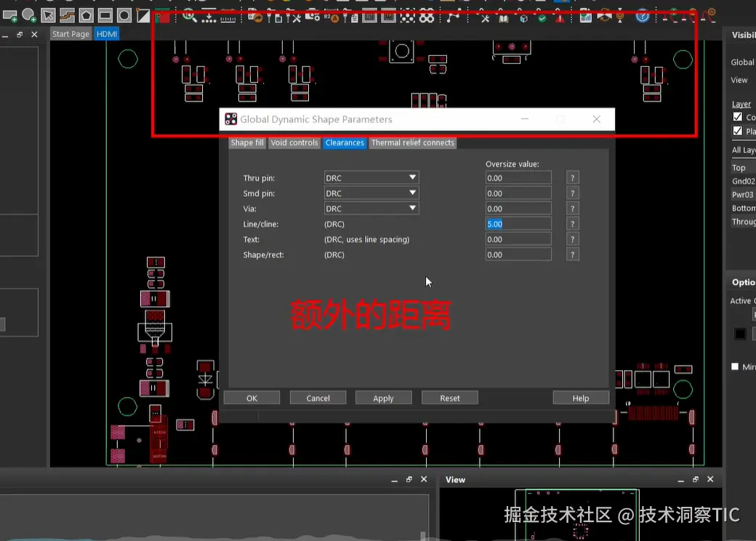Click the shape select arrow tool
This screenshot has width=756, height=541.
tap(48, 16)
